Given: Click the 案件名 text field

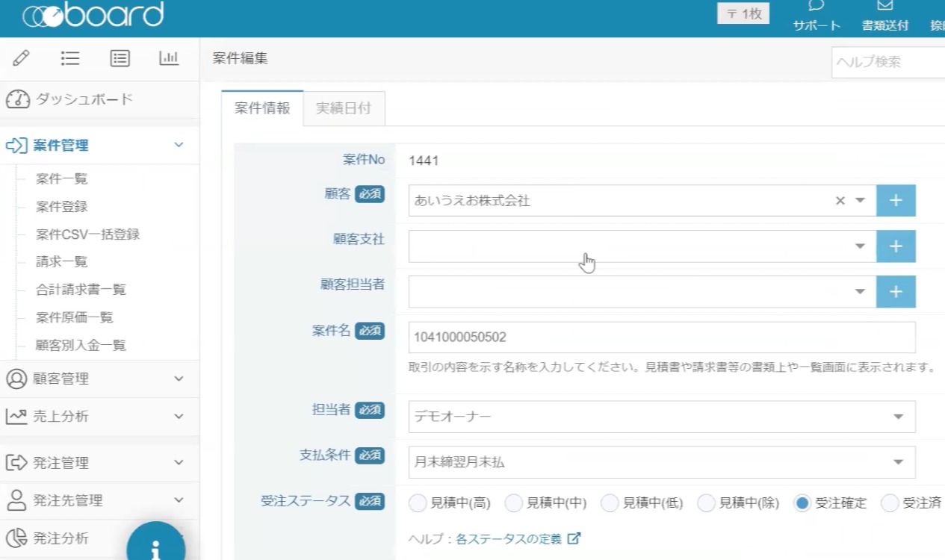Looking at the screenshot, I should pyautogui.click(x=662, y=337).
